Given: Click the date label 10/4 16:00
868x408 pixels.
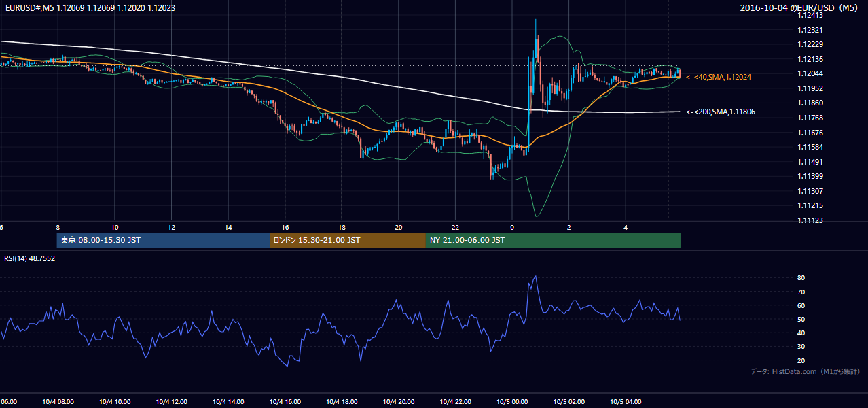Looking at the screenshot, I should click(285, 402).
